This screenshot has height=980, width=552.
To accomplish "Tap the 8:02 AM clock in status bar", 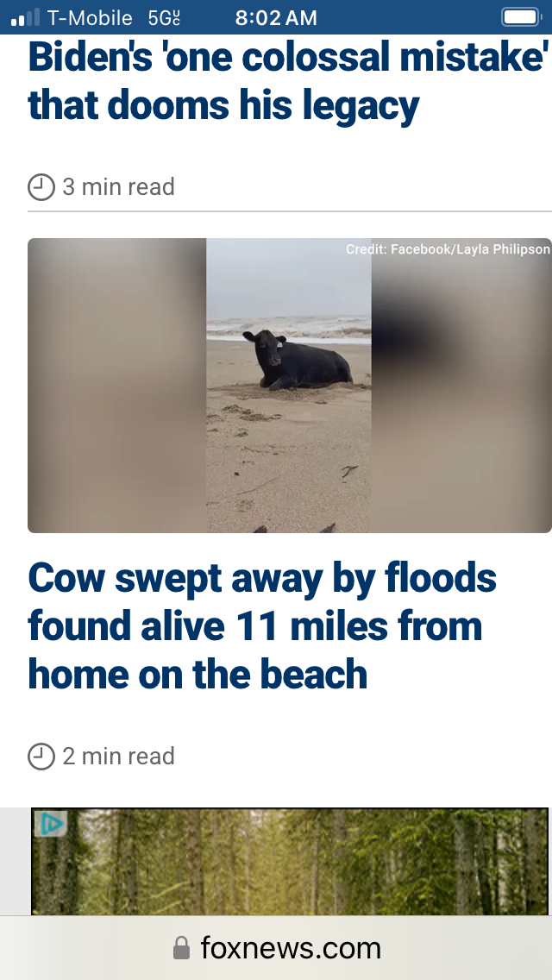I will 276,17.
